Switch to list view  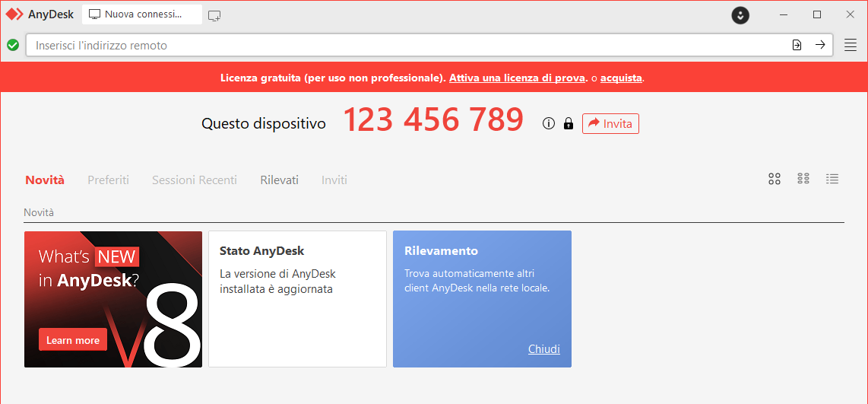[x=832, y=179]
